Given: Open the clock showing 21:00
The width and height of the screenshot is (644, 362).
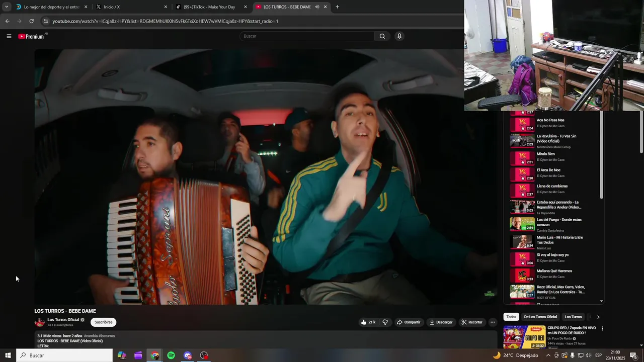Looking at the screenshot, I should pos(615,355).
